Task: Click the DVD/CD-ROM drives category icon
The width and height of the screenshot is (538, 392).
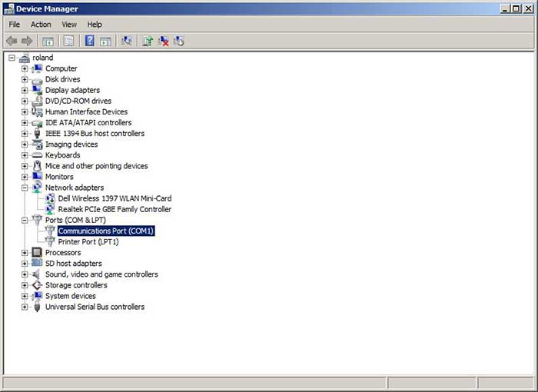Action: pos(37,101)
